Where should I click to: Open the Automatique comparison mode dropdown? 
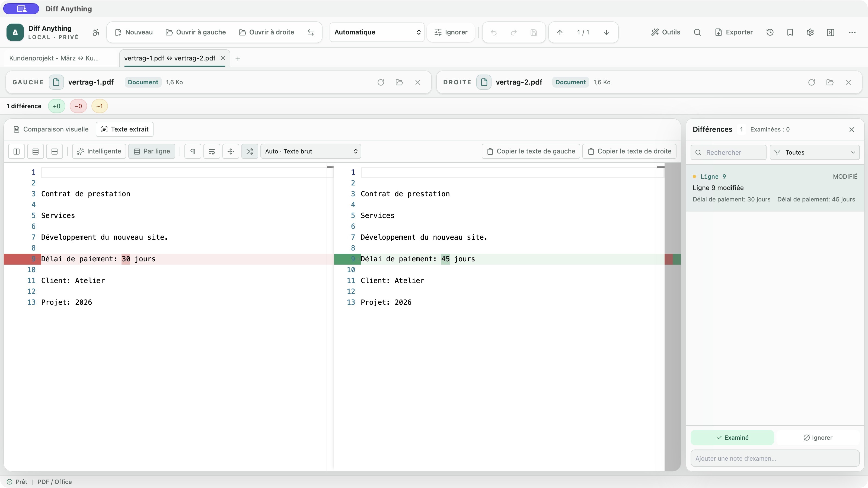point(377,32)
